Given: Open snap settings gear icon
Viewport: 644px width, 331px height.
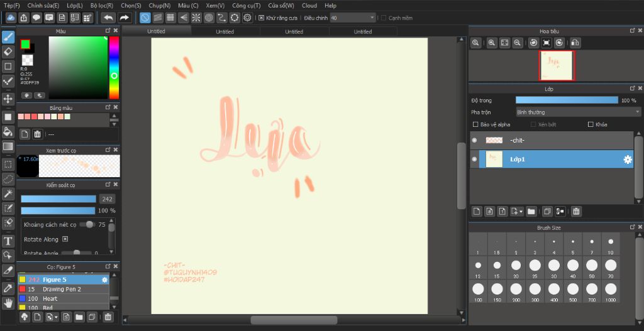Looking at the screenshot, I should click(247, 18).
